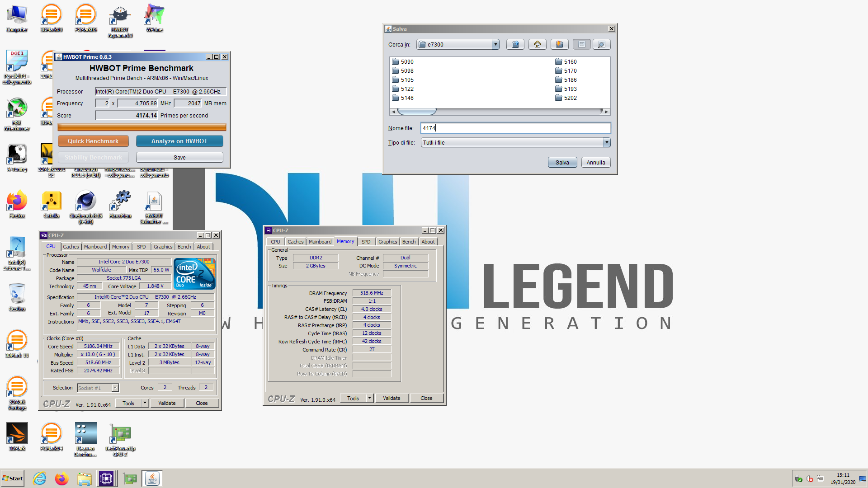Click the Java app taskbar icon
Image resolution: width=868 pixels, height=488 pixels.
(152, 479)
